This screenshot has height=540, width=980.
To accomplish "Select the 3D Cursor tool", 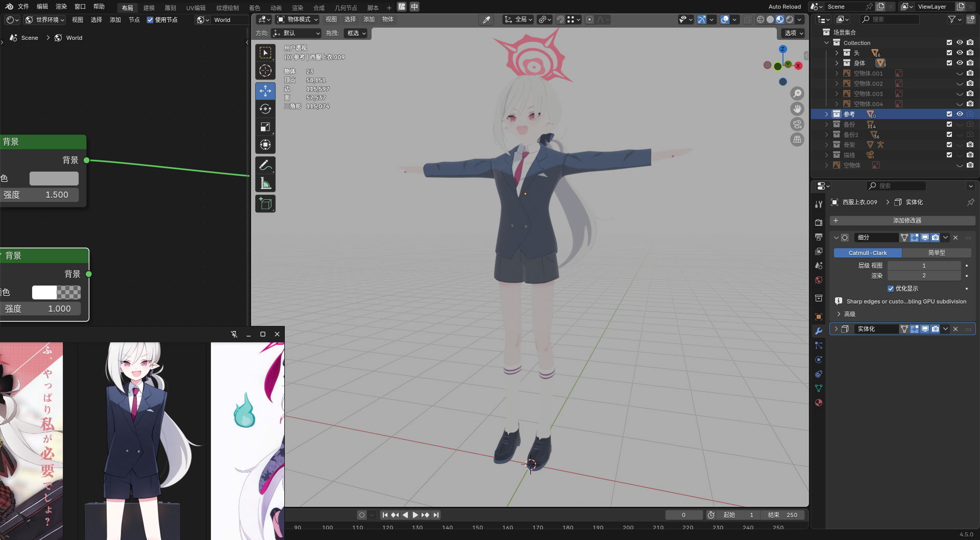I will [x=265, y=71].
